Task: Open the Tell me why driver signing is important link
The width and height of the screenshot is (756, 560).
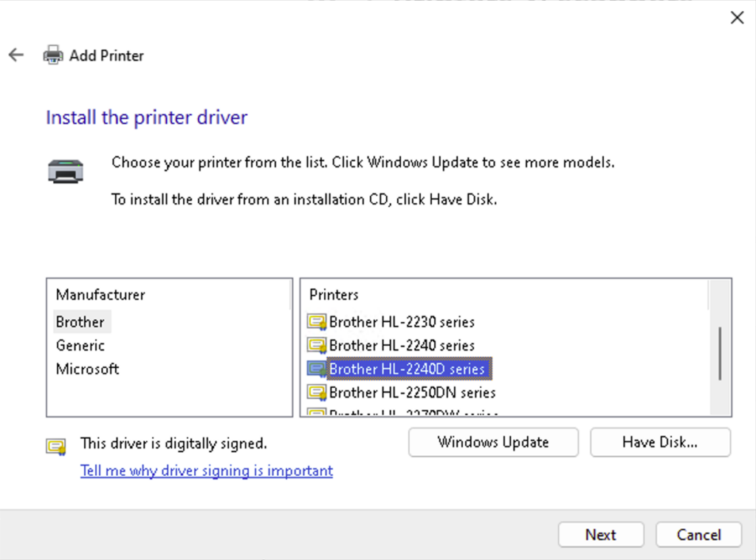Action: point(206,471)
